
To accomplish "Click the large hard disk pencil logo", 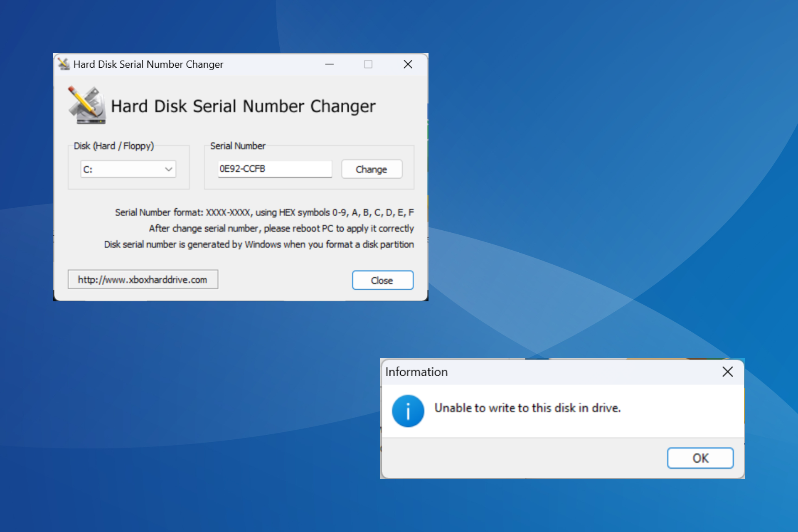I will (x=87, y=105).
